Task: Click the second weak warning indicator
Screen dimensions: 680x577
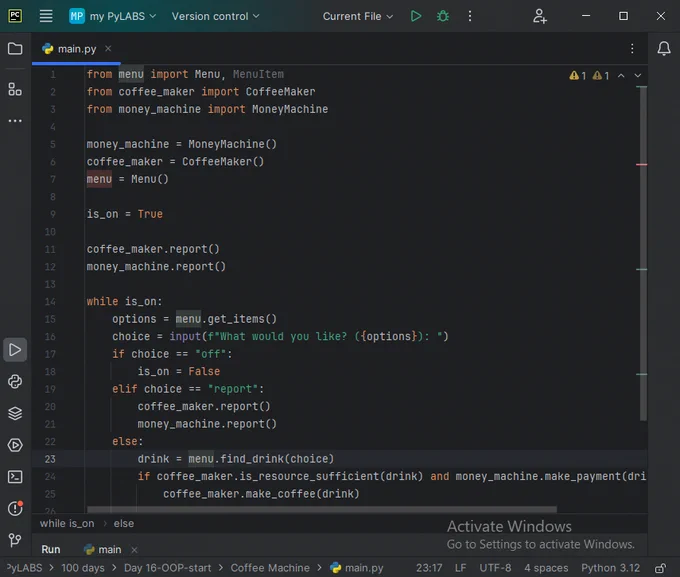Action: coord(601,75)
